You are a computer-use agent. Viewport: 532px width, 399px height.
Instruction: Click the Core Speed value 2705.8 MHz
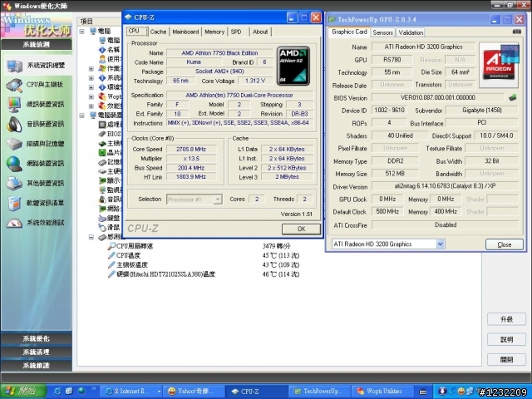click(191, 149)
